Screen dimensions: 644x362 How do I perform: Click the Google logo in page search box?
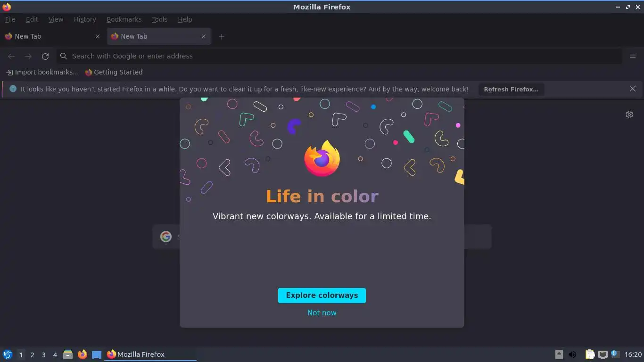tap(166, 237)
